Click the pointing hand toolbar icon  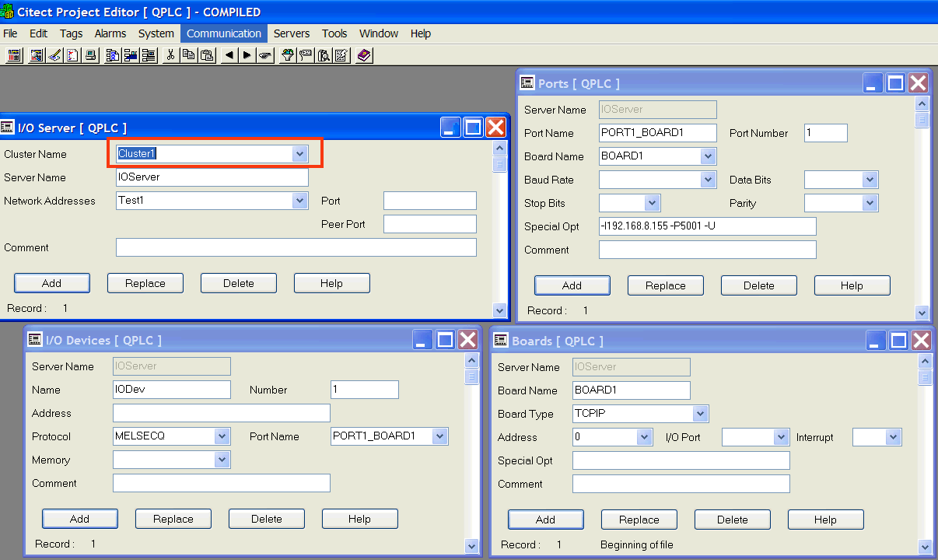point(265,55)
